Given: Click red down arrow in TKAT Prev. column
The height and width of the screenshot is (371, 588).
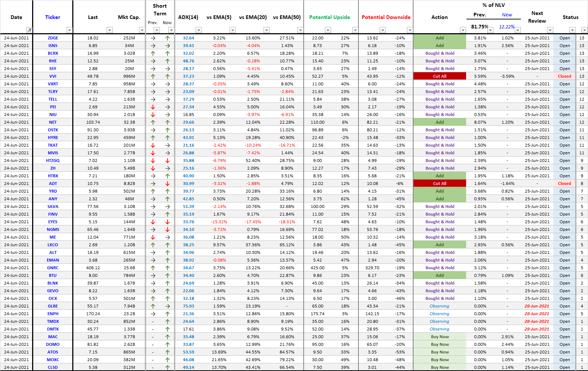Looking at the screenshot, I should click(x=153, y=145).
